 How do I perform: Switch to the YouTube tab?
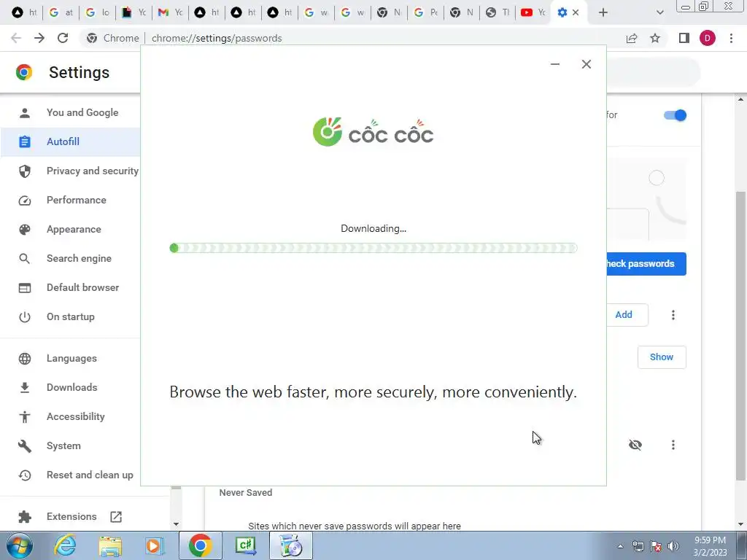click(533, 12)
